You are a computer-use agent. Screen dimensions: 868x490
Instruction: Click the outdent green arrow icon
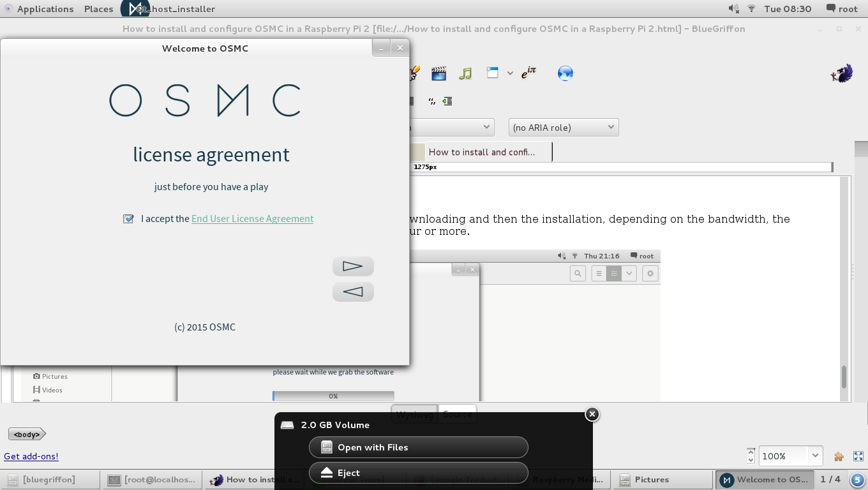tap(447, 101)
